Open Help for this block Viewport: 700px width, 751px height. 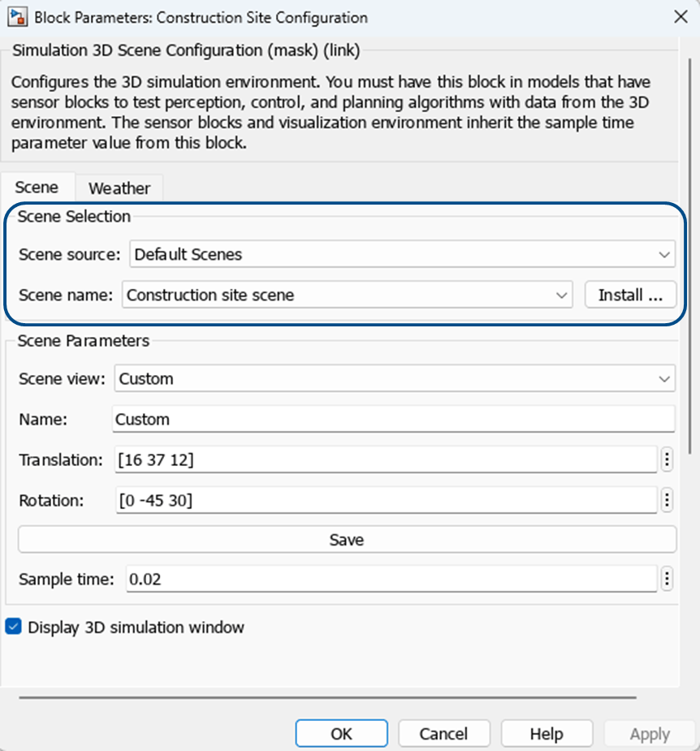point(546,733)
